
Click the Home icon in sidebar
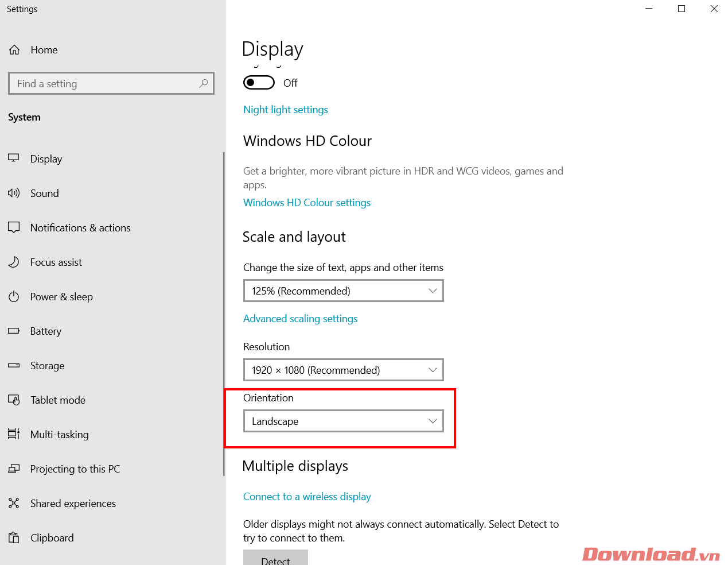click(14, 50)
